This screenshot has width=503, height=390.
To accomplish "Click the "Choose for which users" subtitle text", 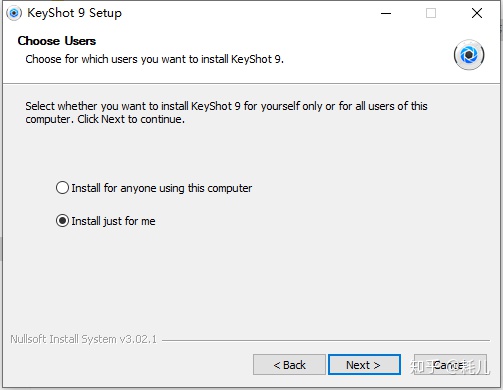I will coord(154,59).
